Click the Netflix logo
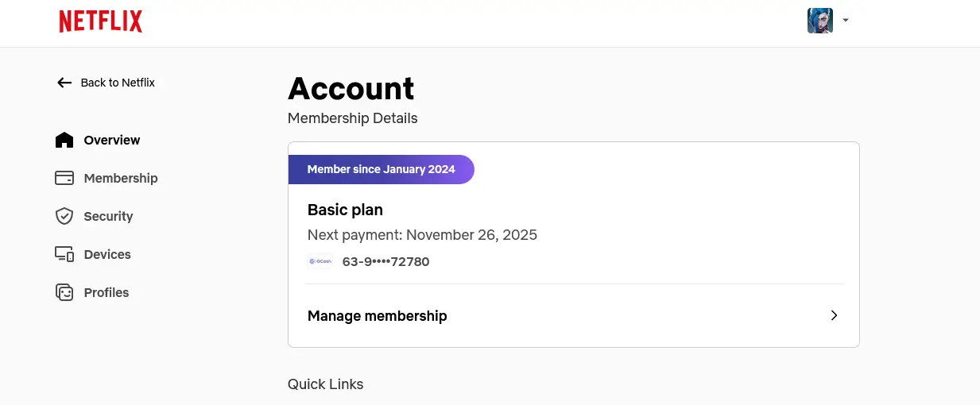The height and width of the screenshot is (405, 980). coord(101,21)
